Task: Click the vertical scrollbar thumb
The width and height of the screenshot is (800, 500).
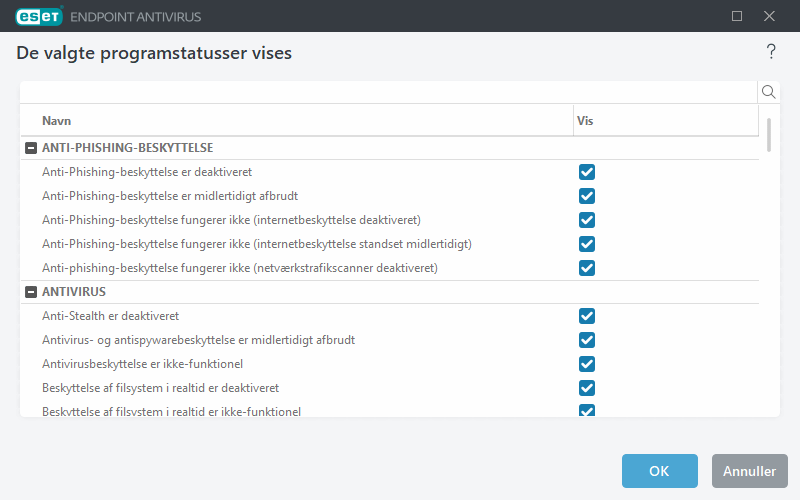Action: tap(768, 135)
